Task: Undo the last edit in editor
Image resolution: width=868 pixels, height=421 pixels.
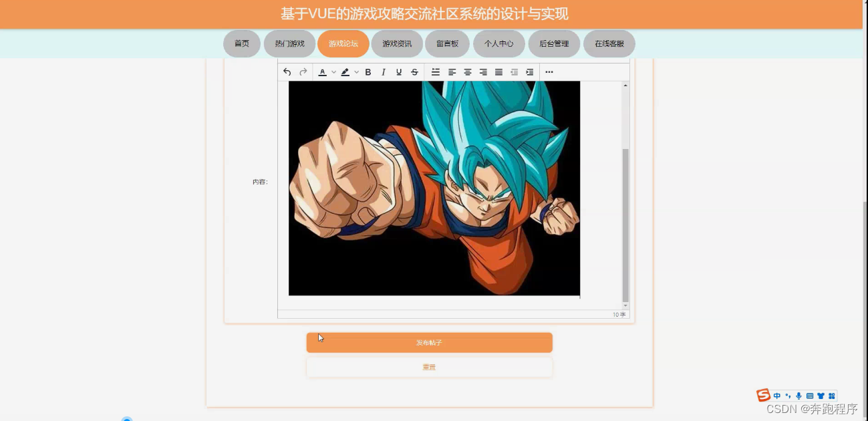Action: pyautogui.click(x=287, y=72)
